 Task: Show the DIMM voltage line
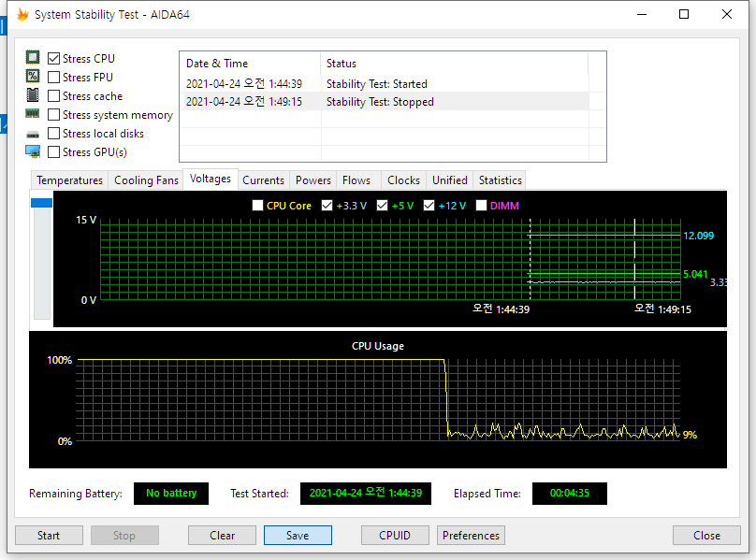481,206
